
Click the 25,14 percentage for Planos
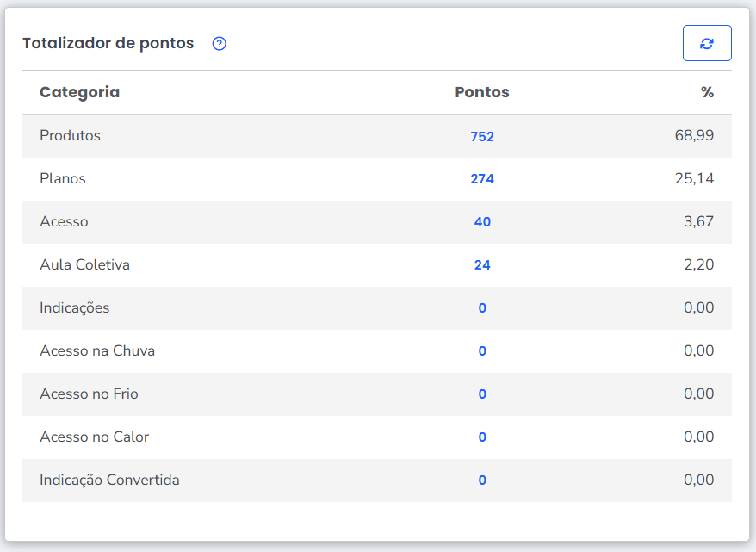tap(694, 178)
